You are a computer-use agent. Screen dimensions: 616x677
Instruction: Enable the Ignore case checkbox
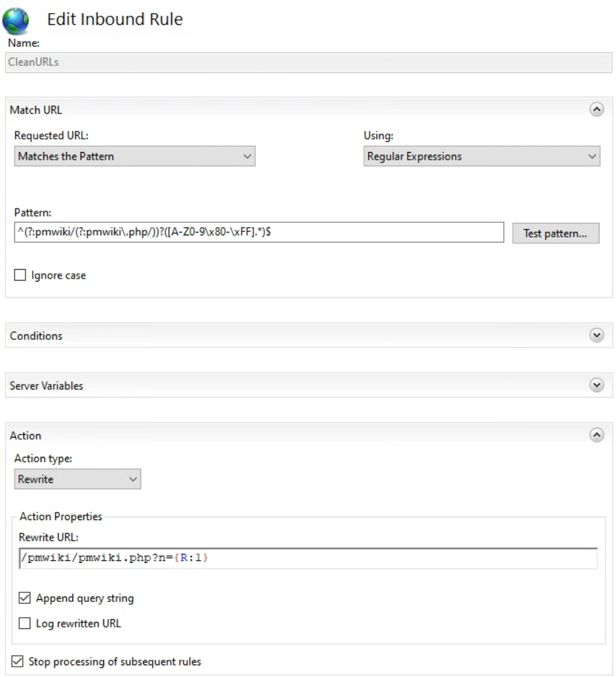[x=20, y=275]
